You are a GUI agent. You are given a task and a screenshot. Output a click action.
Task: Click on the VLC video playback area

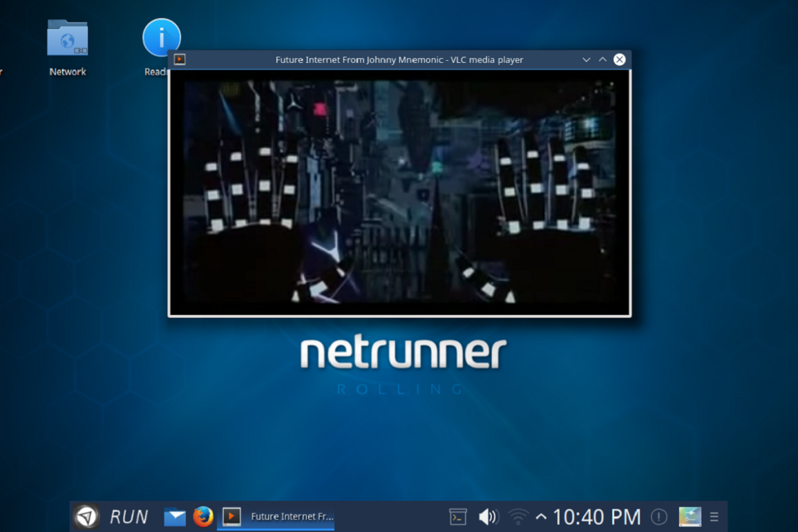[399, 193]
